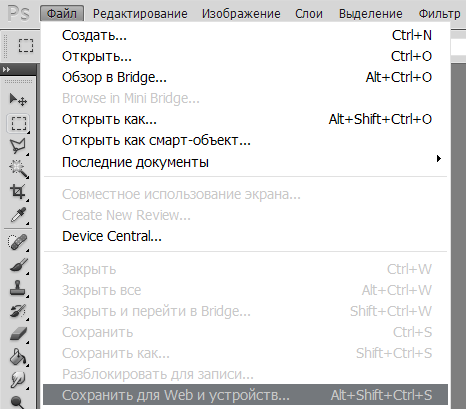This screenshot has height=409, width=466.
Task: Open the Редактирование menu
Action: point(140,14)
